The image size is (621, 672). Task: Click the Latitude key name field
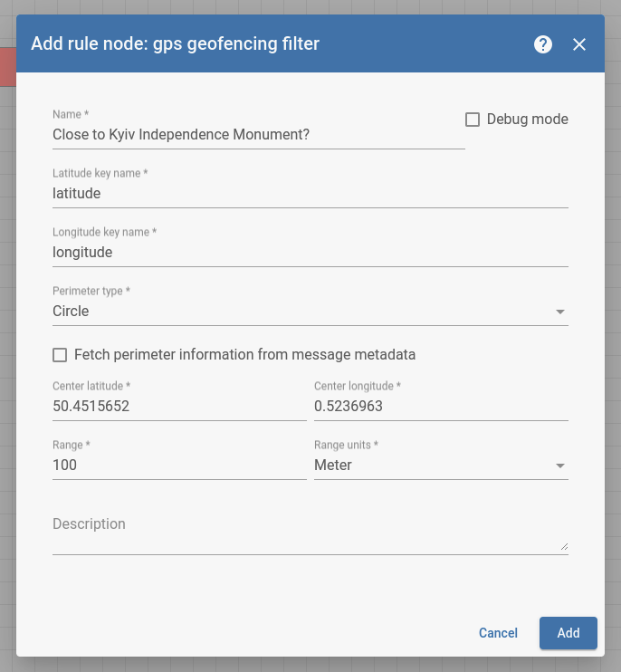pos(310,193)
